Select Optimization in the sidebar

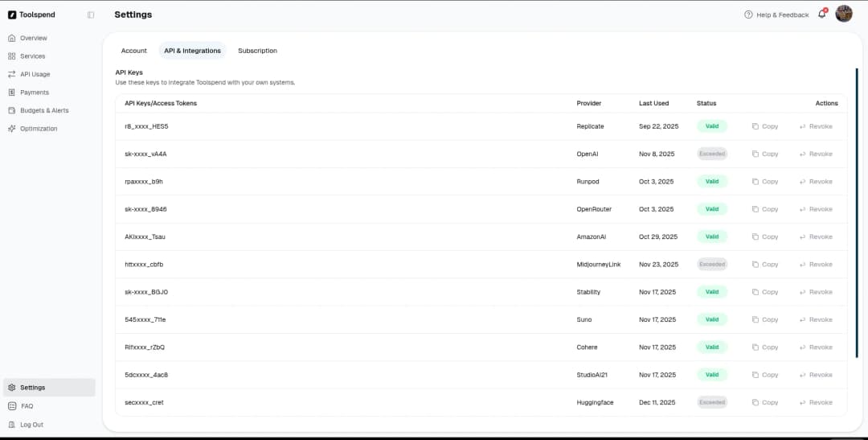[39, 129]
